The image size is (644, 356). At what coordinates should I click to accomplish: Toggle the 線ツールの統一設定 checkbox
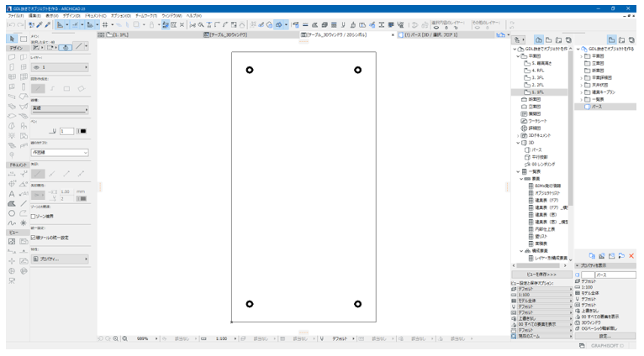[34, 238]
